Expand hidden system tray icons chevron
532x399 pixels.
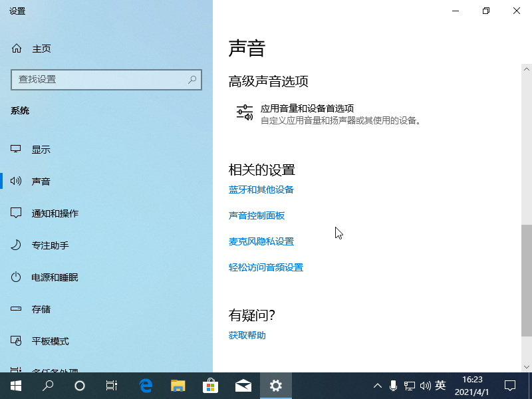click(x=377, y=386)
